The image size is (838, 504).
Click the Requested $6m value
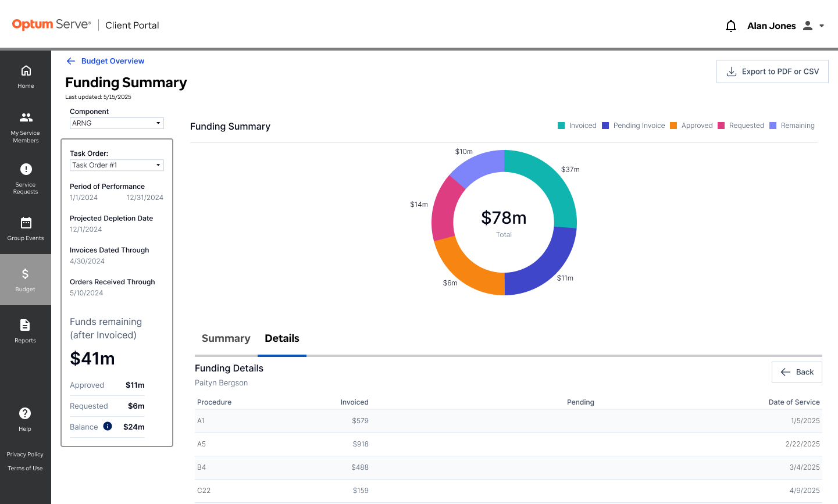point(136,406)
